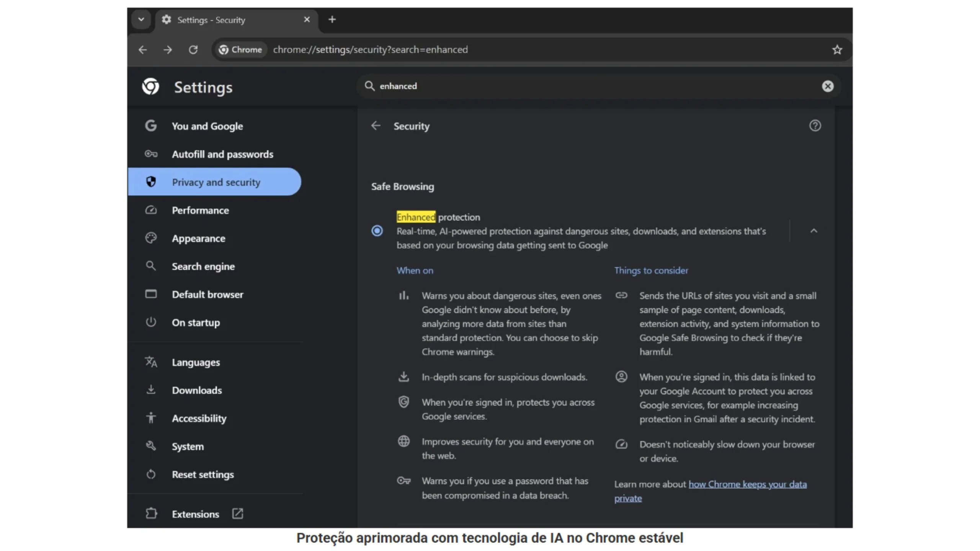Click the Chrome logo beside Settings
The height and width of the screenshot is (551, 980).
tap(150, 86)
